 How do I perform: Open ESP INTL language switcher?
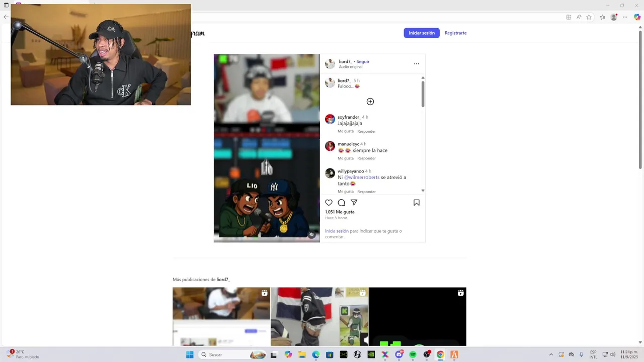click(593, 354)
